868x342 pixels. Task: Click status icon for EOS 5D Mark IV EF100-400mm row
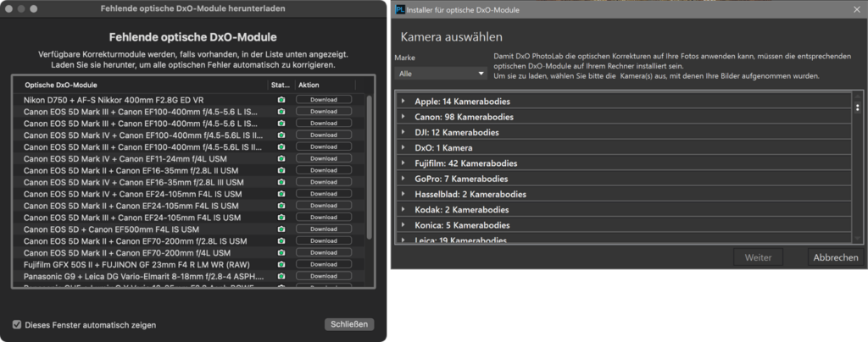pos(281,135)
